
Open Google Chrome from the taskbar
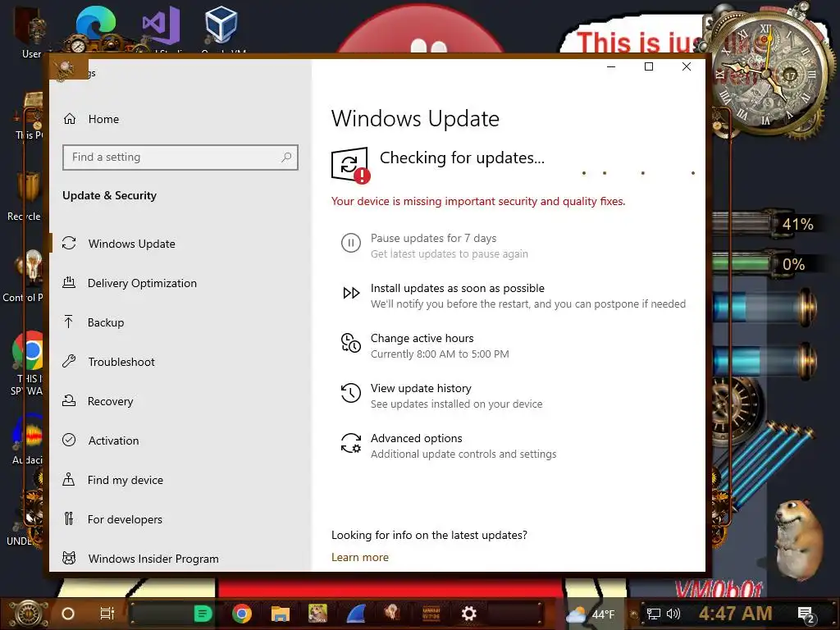pos(242,614)
